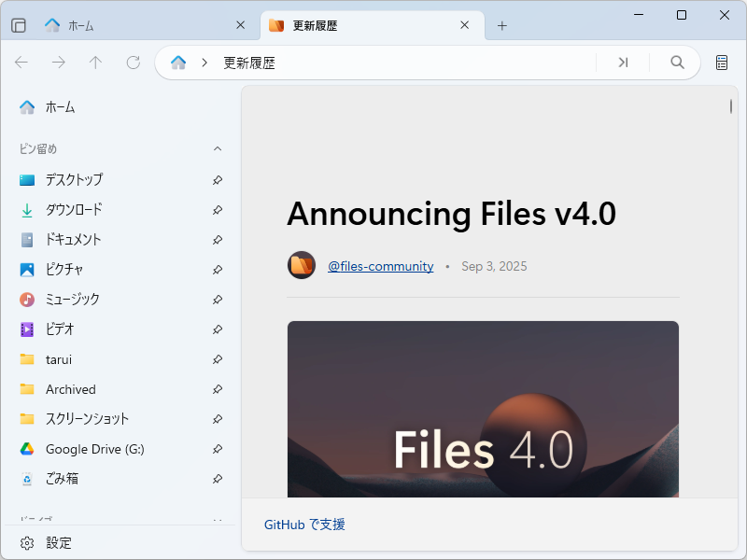
Task: Open Settings with the gear icon
Action: click(x=28, y=542)
